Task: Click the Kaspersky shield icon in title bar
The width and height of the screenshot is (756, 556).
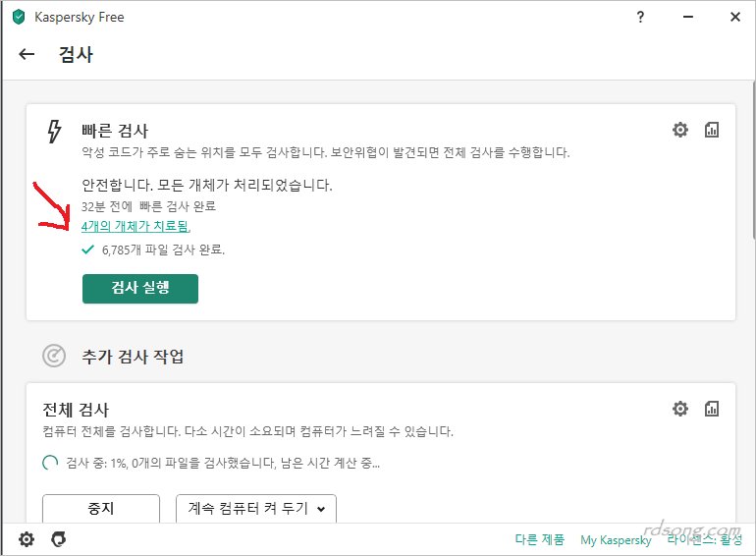Action: pos(18,17)
